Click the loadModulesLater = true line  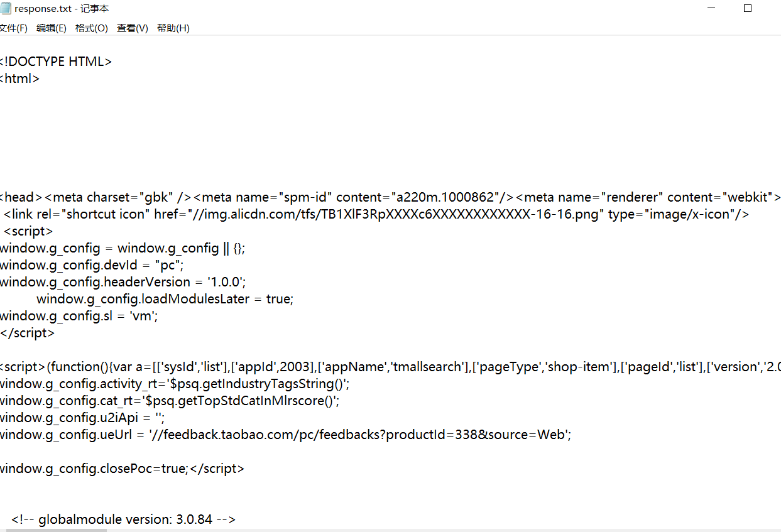point(165,299)
